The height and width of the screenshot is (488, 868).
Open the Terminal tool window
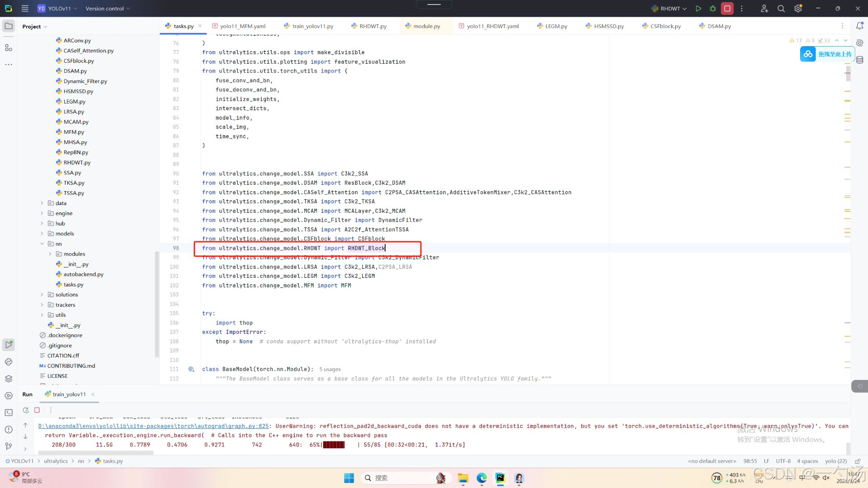pos(9,413)
